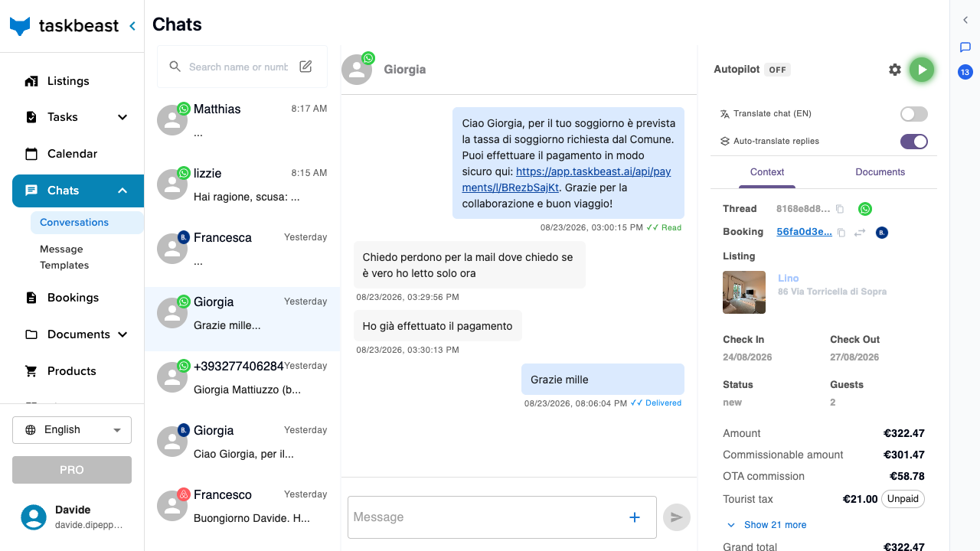This screenshot has width=980, height=551.
Task: Open the Tasks menu item
Action: [62, 117]
